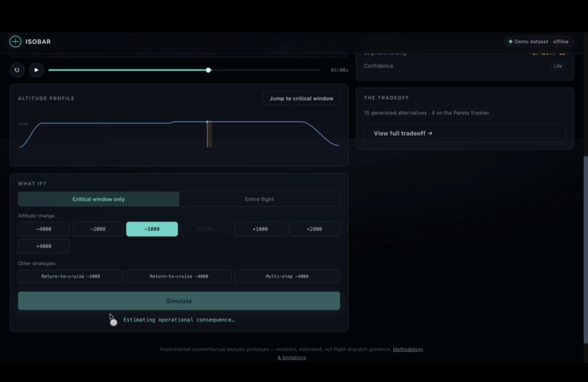Click the WHAT IF? heading
This screenshot has width=588, height=382.
point(32,184)
